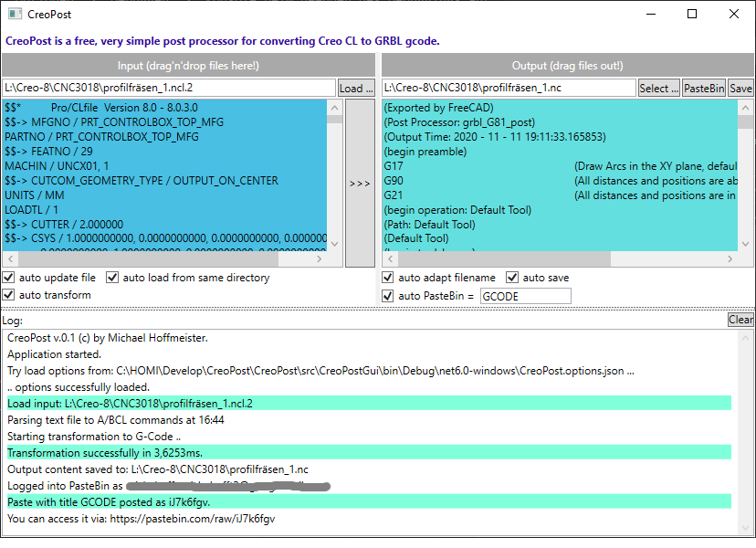Select the '$$-> CUTTER / 2.000000' line

(x=64, y=225)
